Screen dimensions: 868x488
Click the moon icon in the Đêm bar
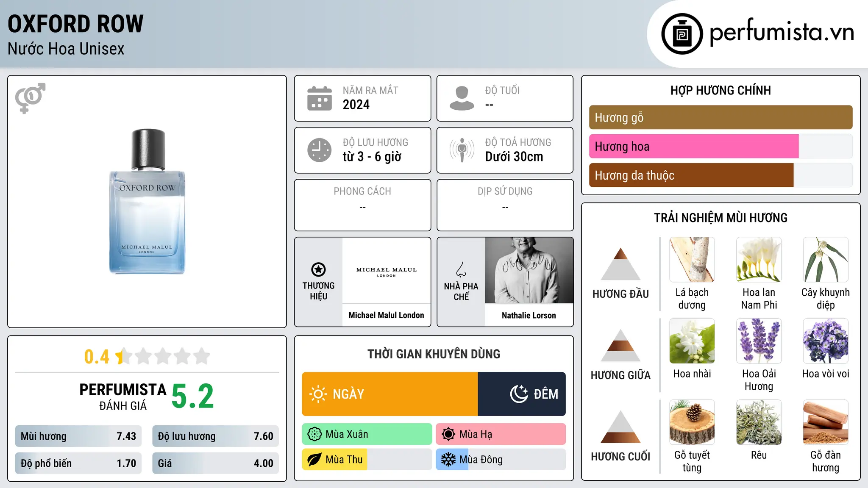[519, 394]
